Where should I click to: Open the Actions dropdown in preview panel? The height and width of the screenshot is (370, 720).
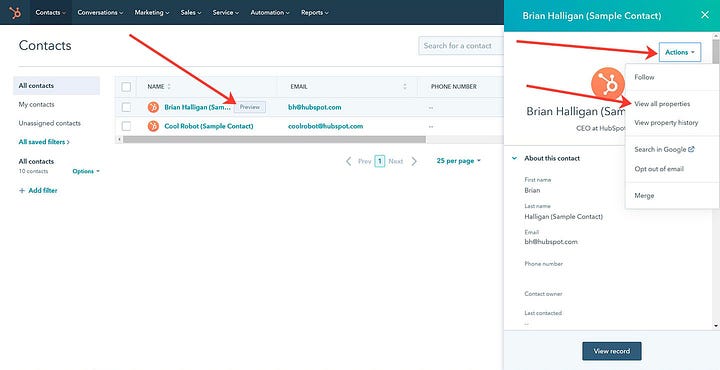coord(680,52)
